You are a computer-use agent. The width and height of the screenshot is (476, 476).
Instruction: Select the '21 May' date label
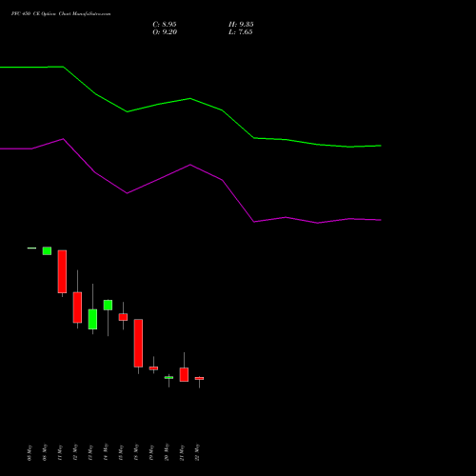(182, 452)
